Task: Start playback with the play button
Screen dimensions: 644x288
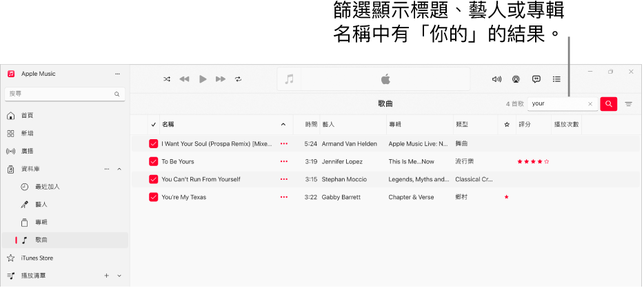Action: (203, 79)
